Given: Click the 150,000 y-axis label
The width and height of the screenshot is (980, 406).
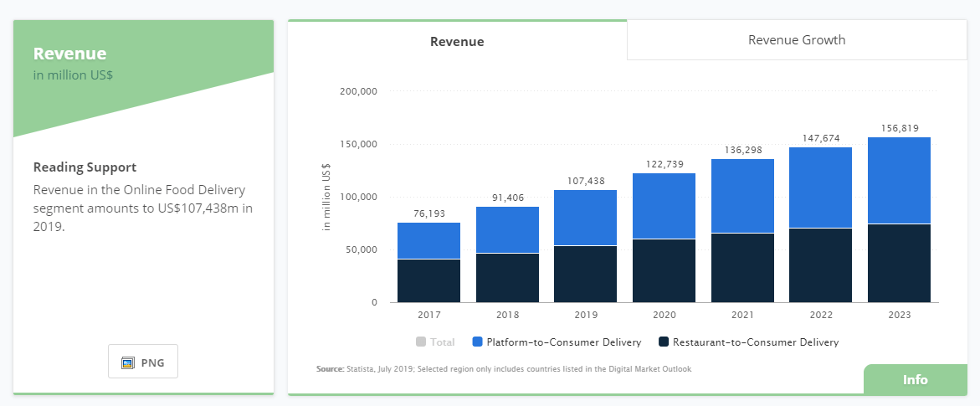Looking at the screenshot, I should pos(358,145).
